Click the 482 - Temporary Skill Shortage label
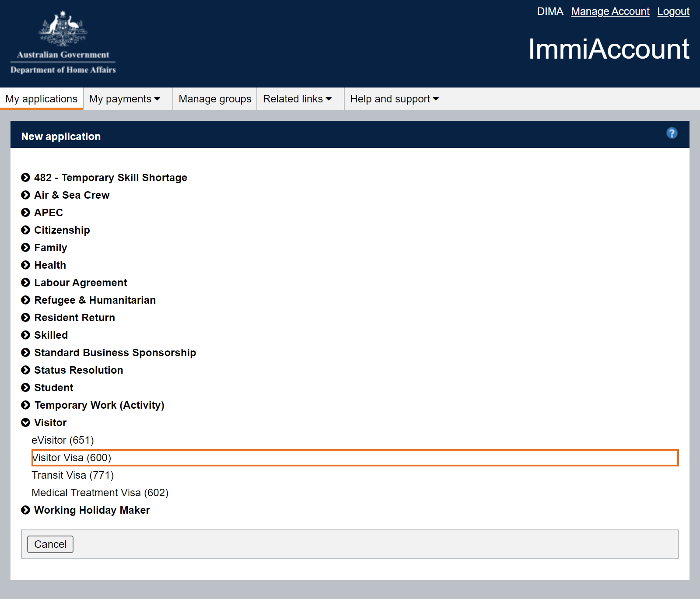Screen dimensions: 700x599 click(x=111, y=178)
